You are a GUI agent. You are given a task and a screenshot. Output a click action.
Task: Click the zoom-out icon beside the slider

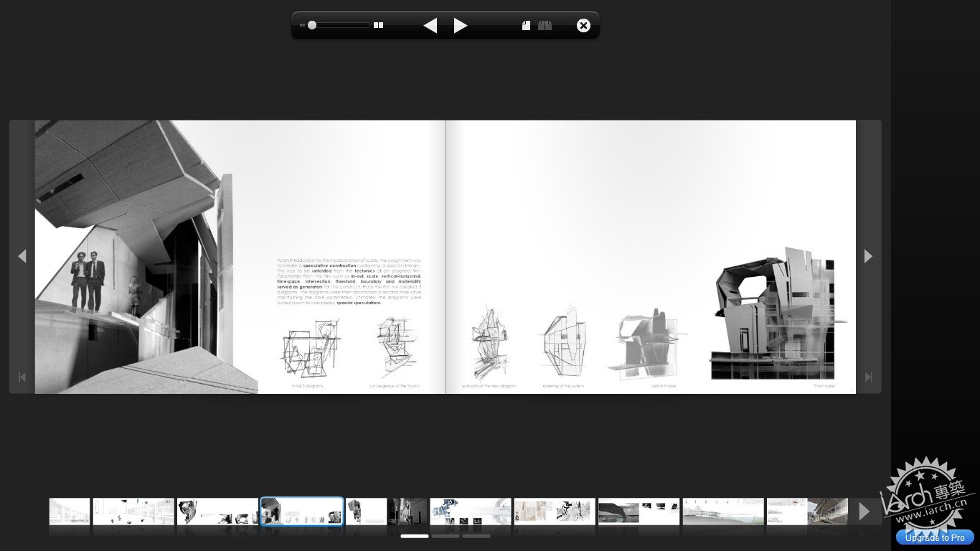point(302,25)
